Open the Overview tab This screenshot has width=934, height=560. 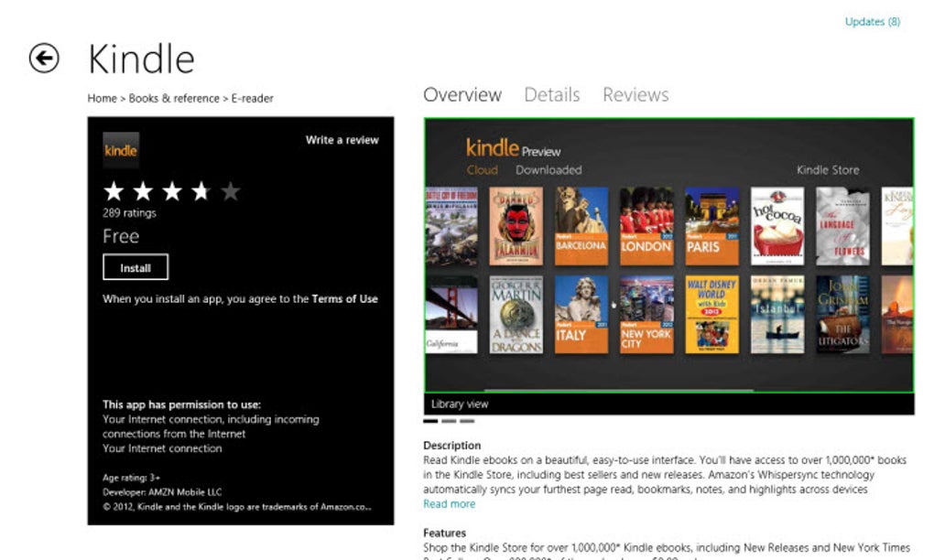[x=462, y=94]
